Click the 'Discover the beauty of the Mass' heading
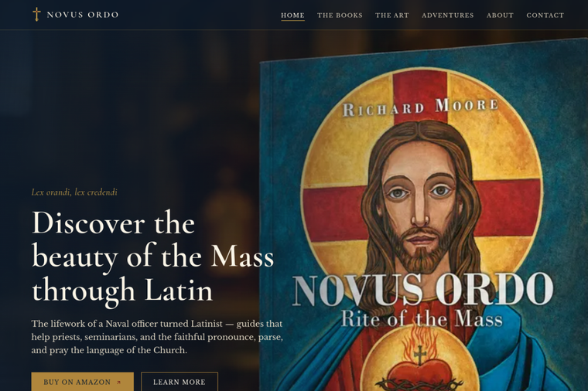 152,257
